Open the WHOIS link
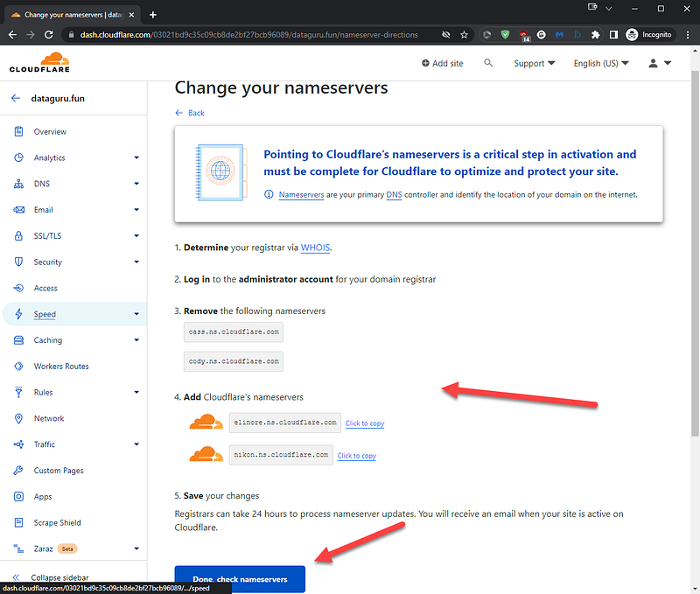Viewport: 700px width, 594px height. [x=315, y=248]
